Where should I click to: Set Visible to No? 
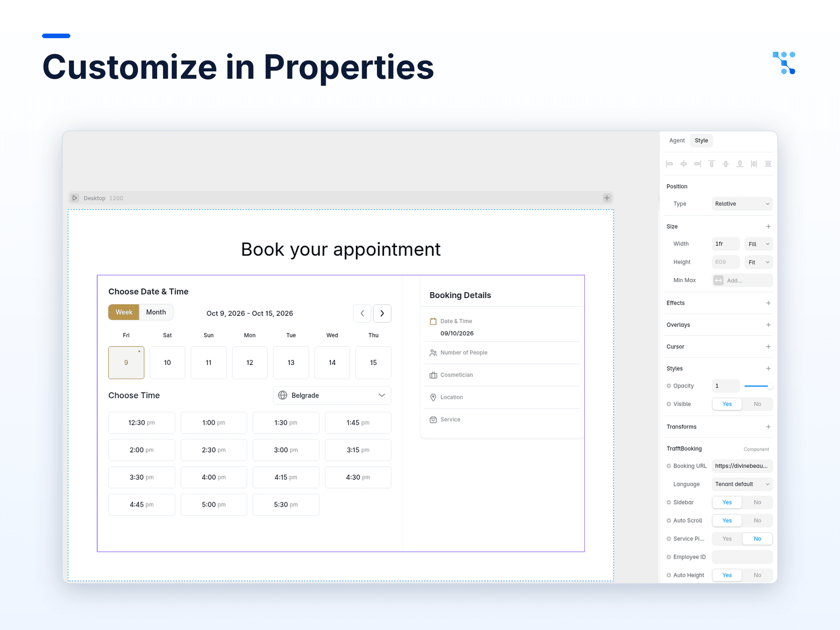[757, 404]
